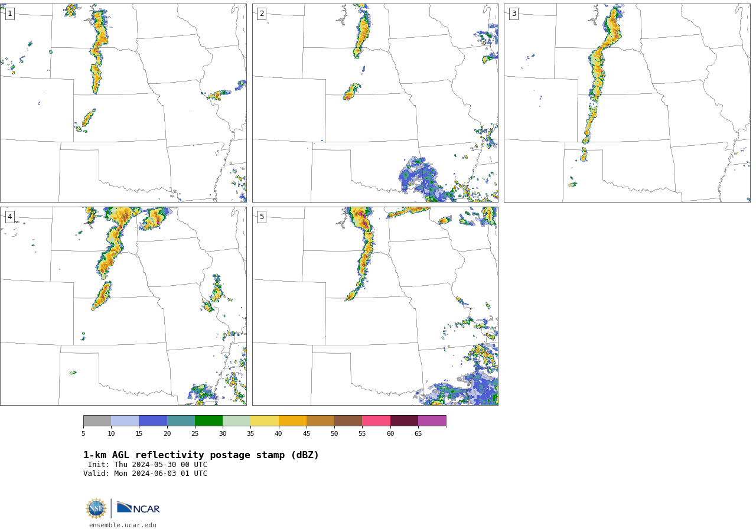Open ensemble member 2 reflectivity map

[x=375, y=103]
